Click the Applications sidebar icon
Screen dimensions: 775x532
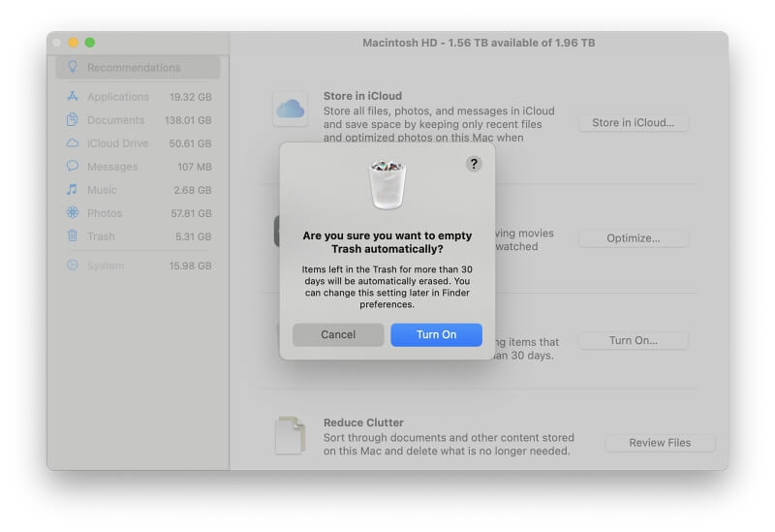click(x=73, y=96)
